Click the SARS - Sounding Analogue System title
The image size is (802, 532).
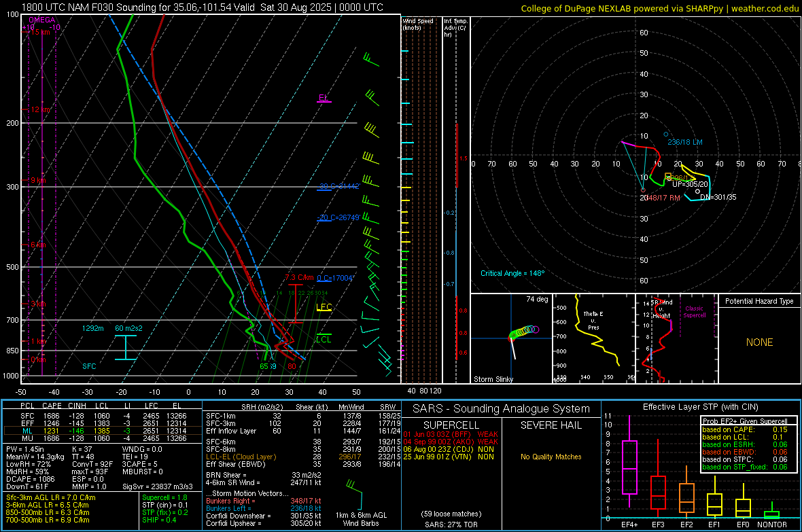tap(502, 409)
